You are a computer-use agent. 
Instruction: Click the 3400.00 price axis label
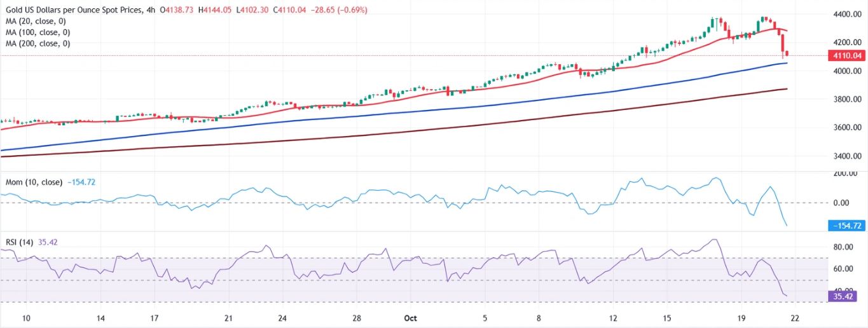tap(846, 156)
